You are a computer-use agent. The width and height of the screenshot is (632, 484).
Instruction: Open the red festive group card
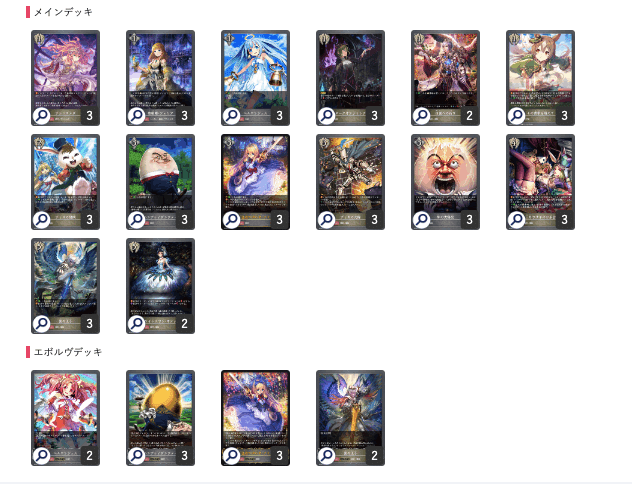(x=445, y=78)
